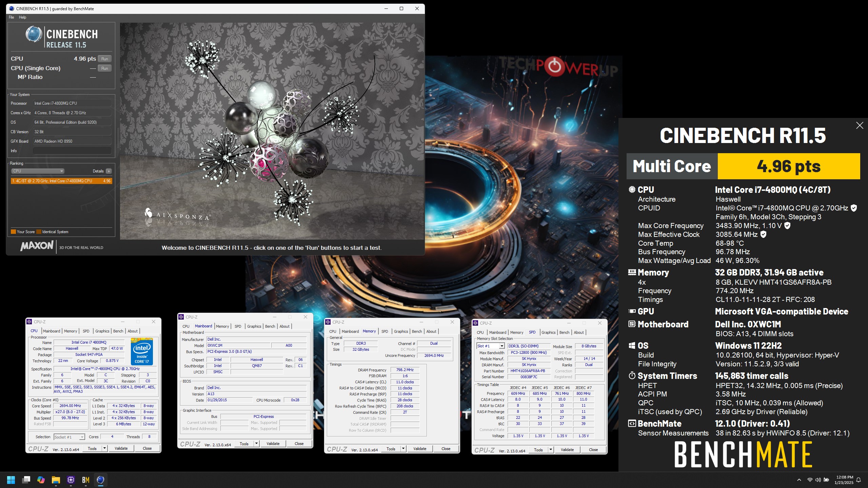Click the CPU chip icon in BenchMate panel

click(632, 189)
